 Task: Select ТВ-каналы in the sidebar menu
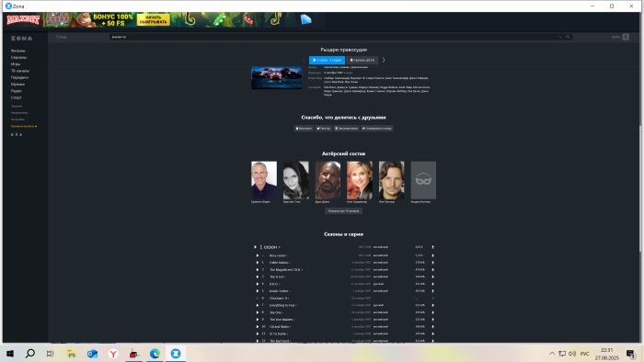tap(20, 71)
